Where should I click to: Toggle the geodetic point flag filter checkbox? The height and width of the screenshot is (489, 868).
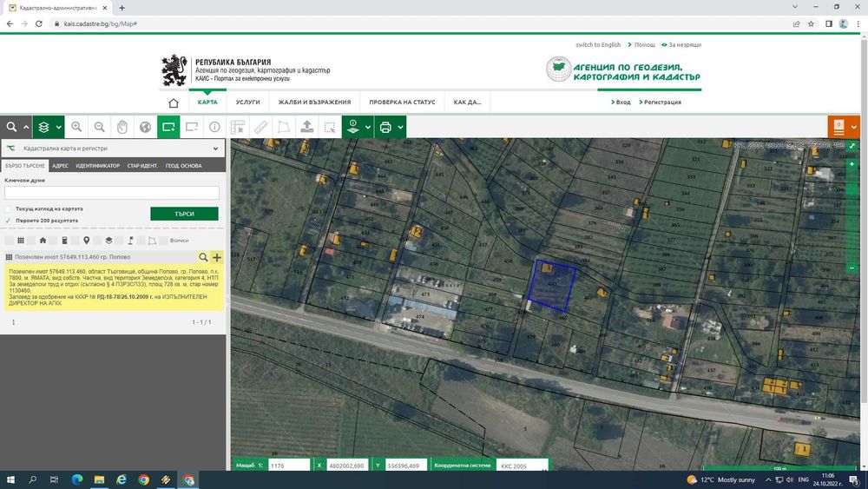coord(119,241)
